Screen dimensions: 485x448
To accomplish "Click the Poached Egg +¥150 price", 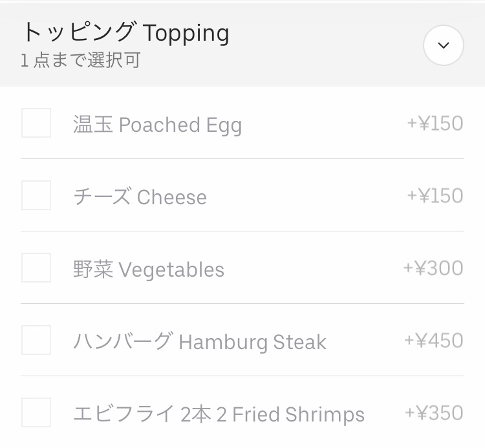I will pyautogui.click(x=435, y=123).
